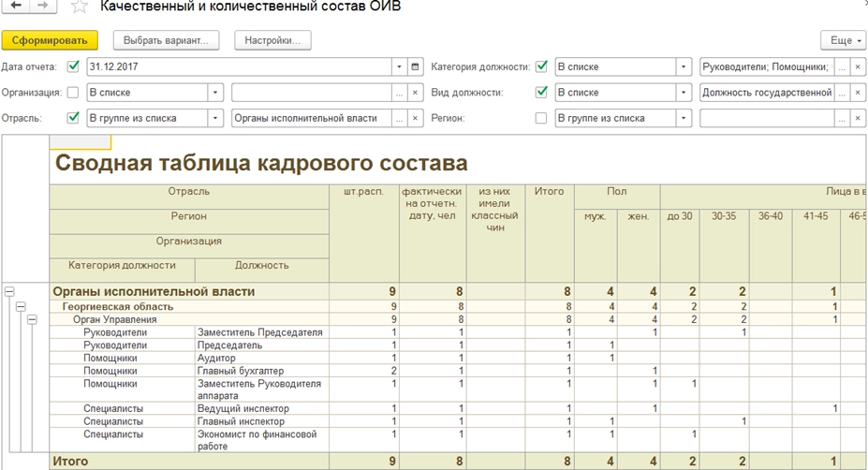Click the Сформировать button
The height and width of the screenshot is (470, 868).
[x=50, y=40]
